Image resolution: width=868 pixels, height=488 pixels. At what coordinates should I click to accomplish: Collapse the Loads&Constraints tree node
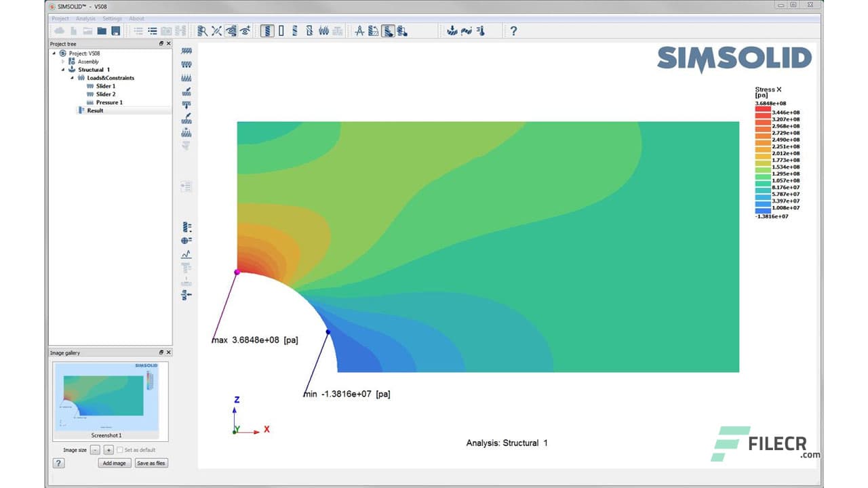point(72,78)
